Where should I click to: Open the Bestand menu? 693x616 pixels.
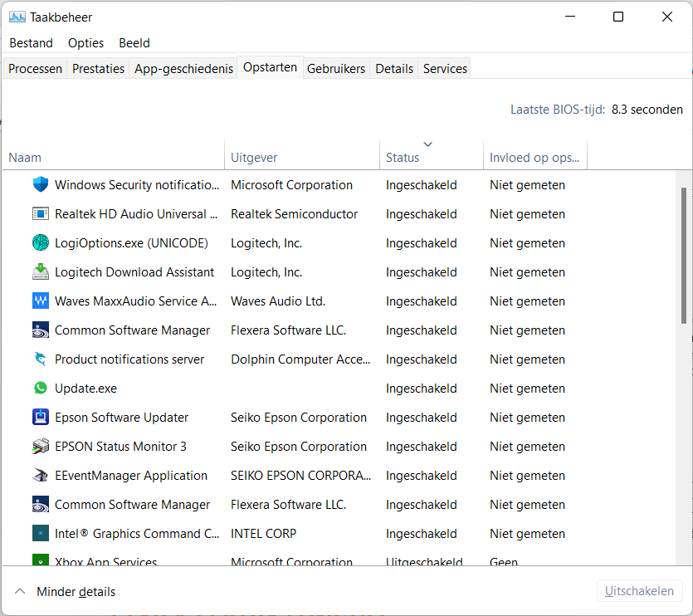tap(31, 43)
